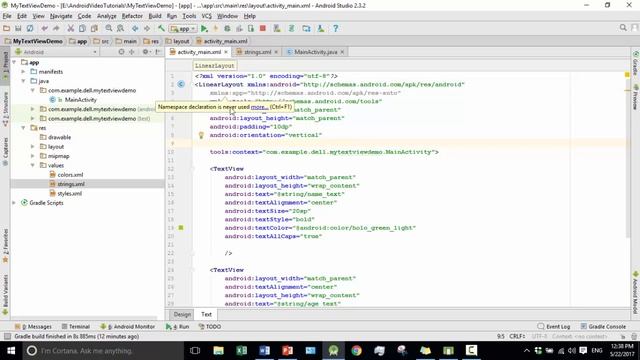Copy with the toolbar copy icon
This screenshot has height=360, width=640.
tap(82, 29)
